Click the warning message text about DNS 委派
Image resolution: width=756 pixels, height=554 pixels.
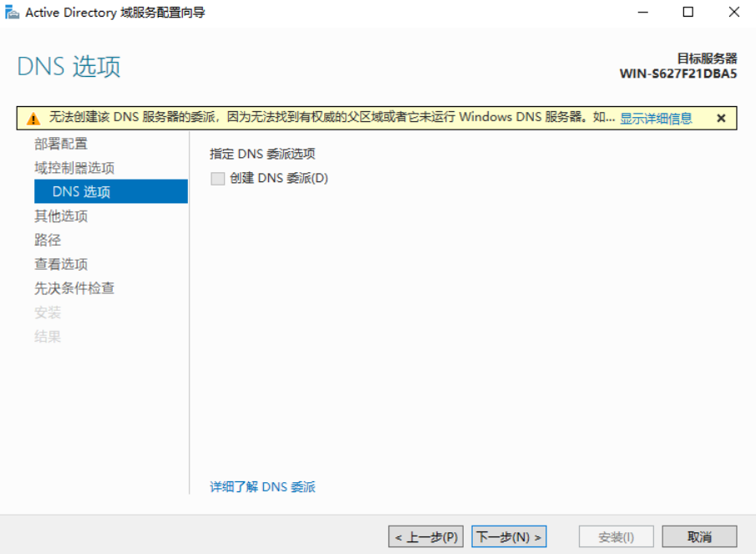[332, 117]
